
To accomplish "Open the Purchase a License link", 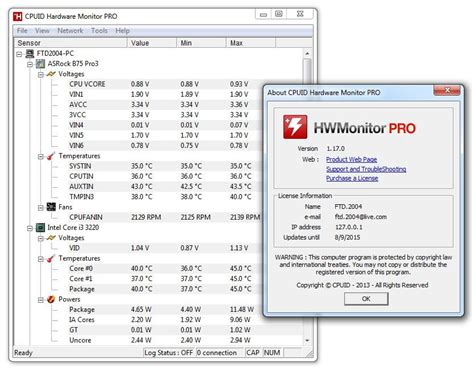I will [x=352, y=178].
